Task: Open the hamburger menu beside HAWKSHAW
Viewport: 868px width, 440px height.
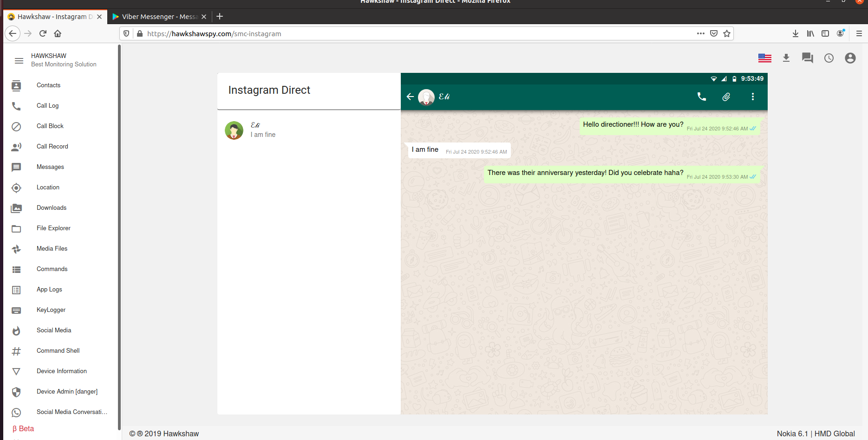Action: pyautogui.click(x=19, y=61)
